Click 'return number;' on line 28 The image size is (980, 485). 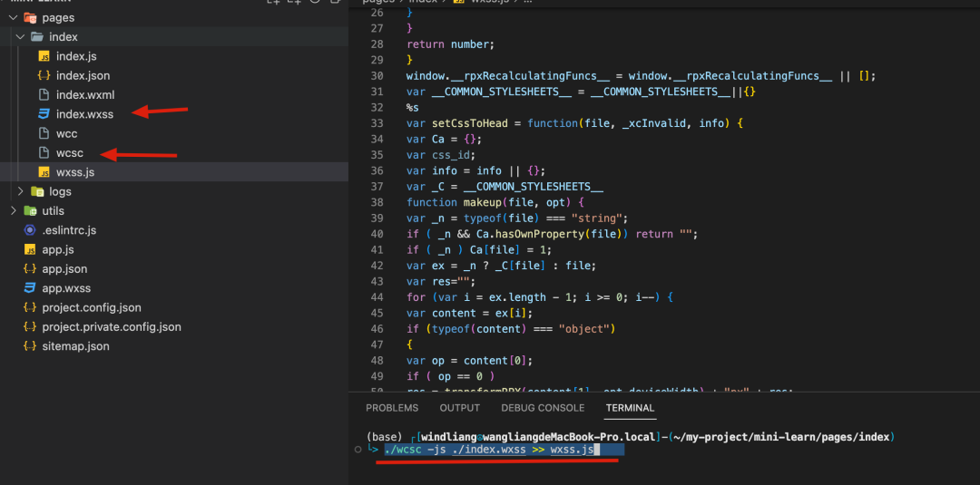click(x=450, y=44)
